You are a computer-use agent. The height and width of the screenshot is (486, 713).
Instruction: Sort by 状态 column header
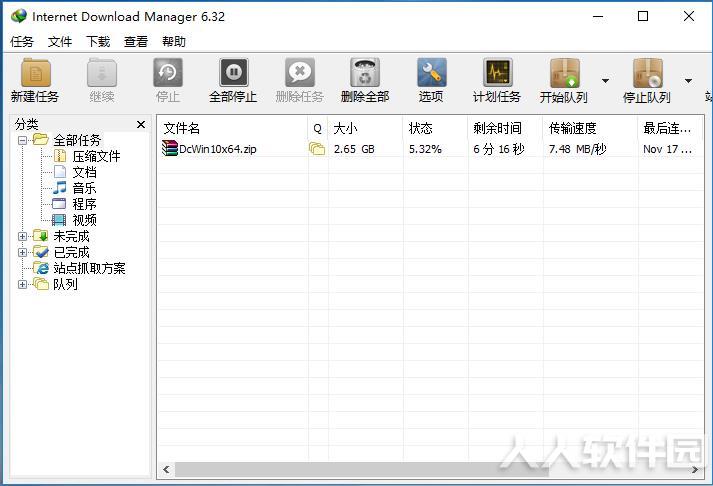435,128
